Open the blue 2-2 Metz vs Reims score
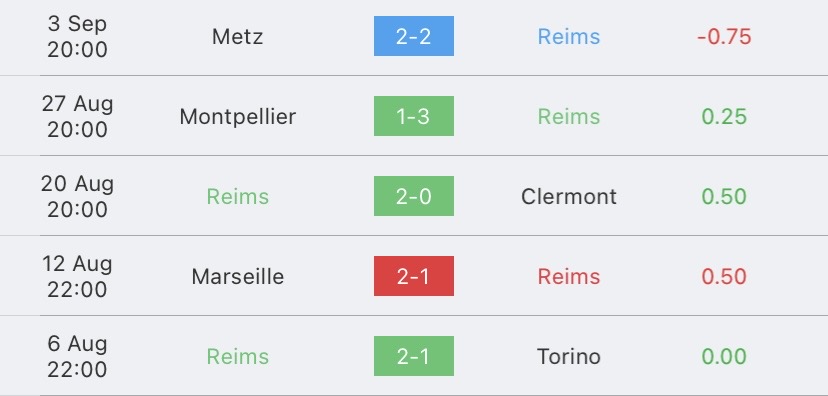The image size is (828, 396). [x=413, y=36]
